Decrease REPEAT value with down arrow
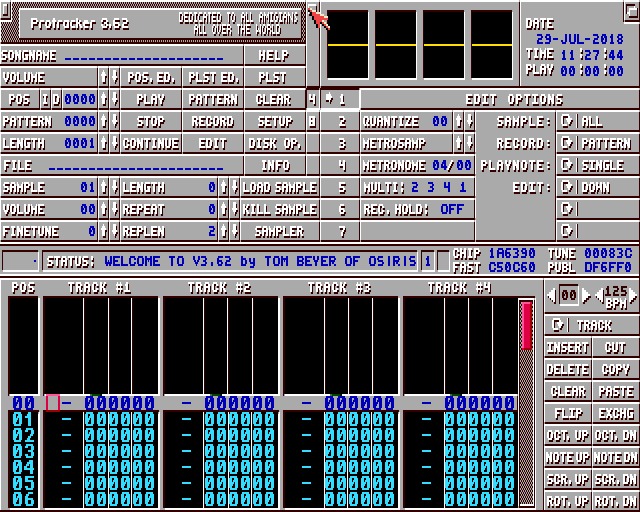640x512 pixels. (x=235, y=210)
